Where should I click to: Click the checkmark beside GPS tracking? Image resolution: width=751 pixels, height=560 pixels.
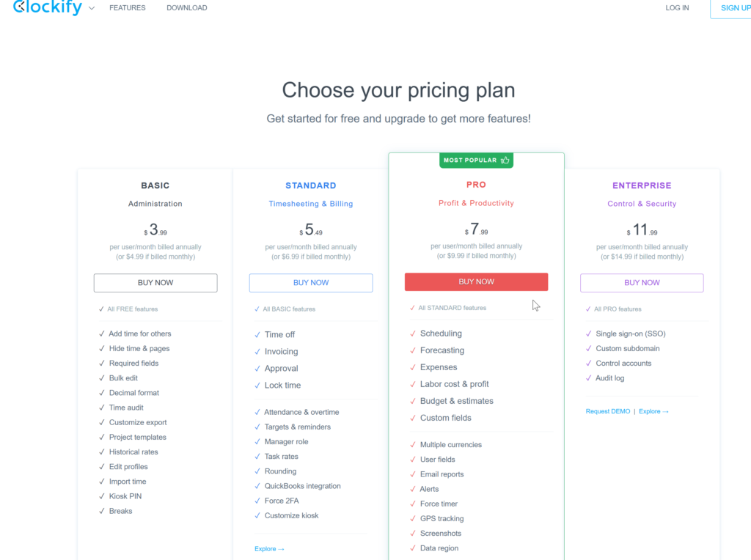point(413,518)
